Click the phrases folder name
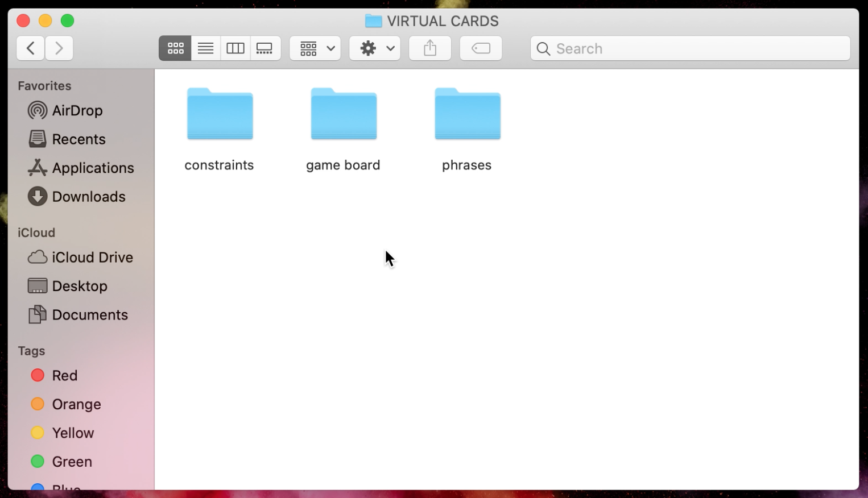 click(466, 165)
